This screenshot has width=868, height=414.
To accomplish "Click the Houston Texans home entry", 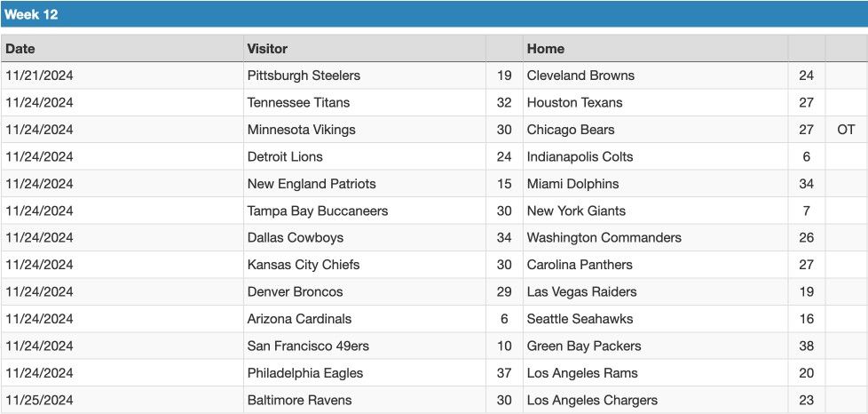I will (x=574, y=102).
